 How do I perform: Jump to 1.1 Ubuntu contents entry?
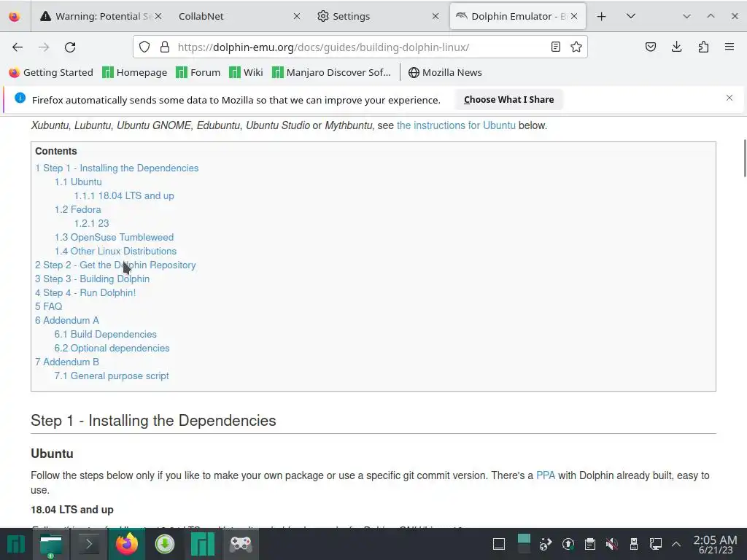pos(78,182)
